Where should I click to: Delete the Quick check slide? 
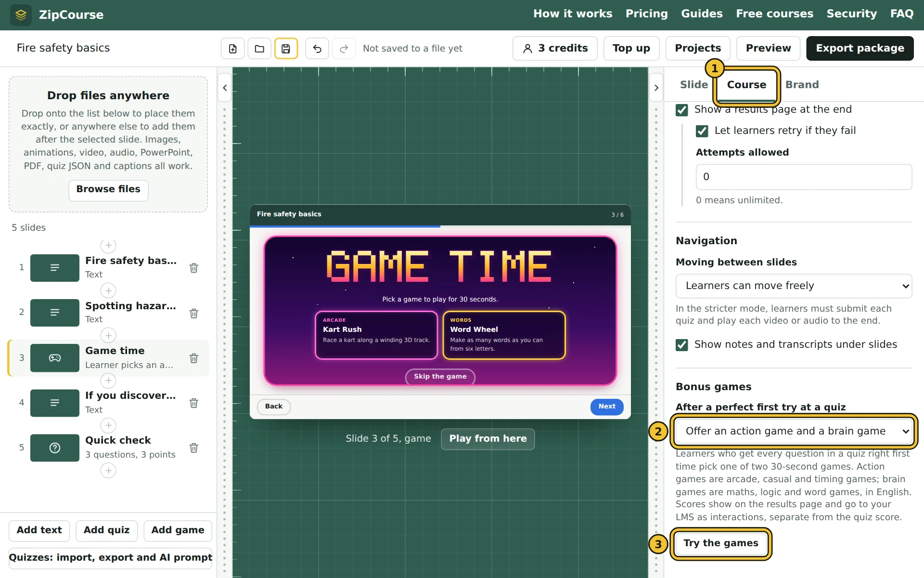point(194,447)
